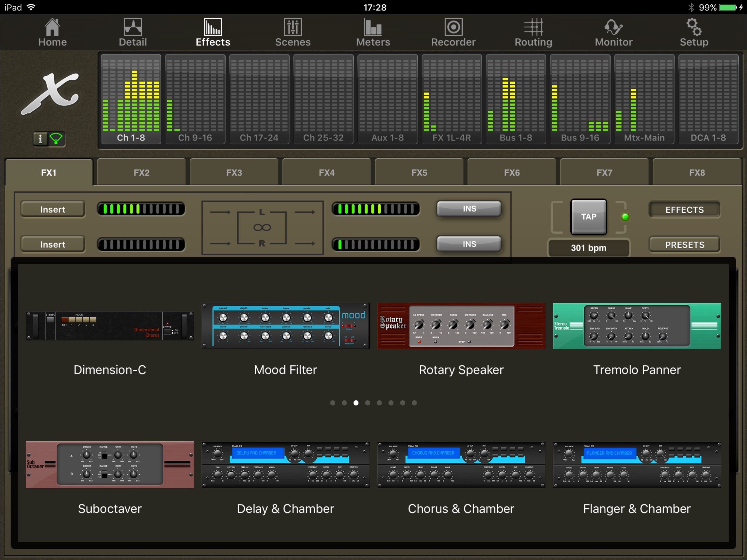The width and height of the screenshot is (747, 560).
Task: Open the PRESETS list
Action: (x=685, y=245)
